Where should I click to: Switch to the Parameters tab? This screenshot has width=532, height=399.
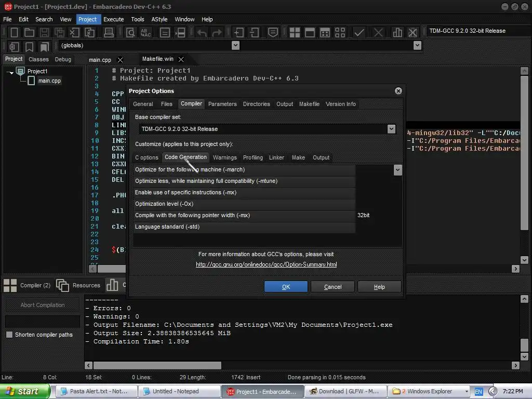[x=222, y=104]
